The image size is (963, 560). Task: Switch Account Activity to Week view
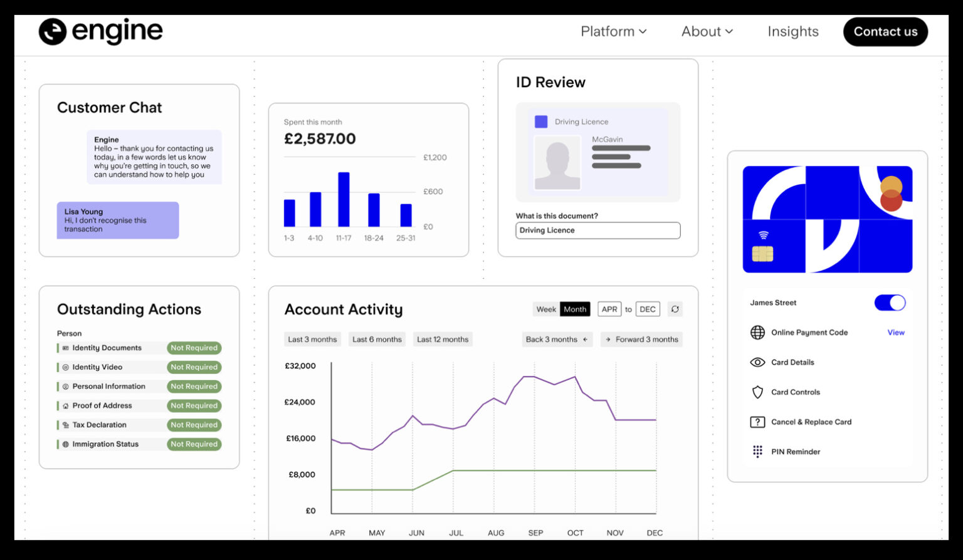545,309
